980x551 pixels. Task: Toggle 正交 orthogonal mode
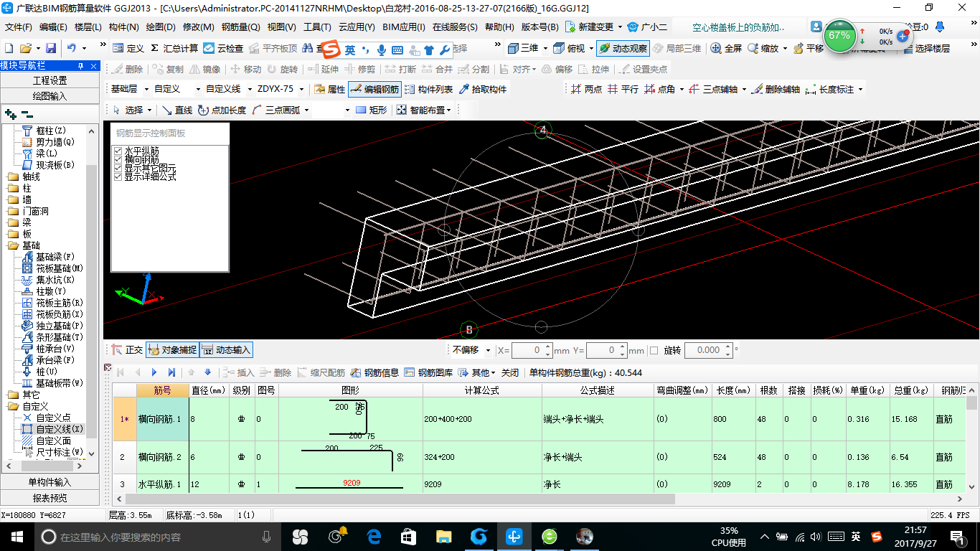pos(128,350)
